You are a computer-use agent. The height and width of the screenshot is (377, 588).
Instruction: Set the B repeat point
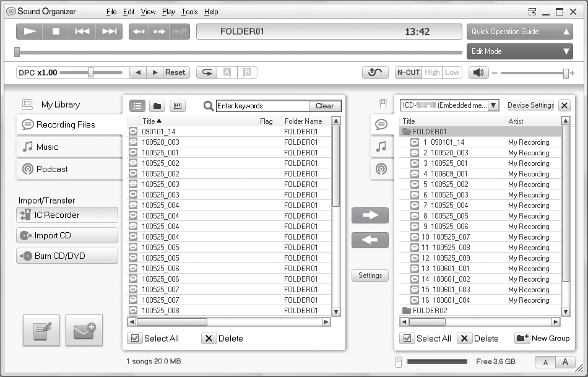(247, 72)
